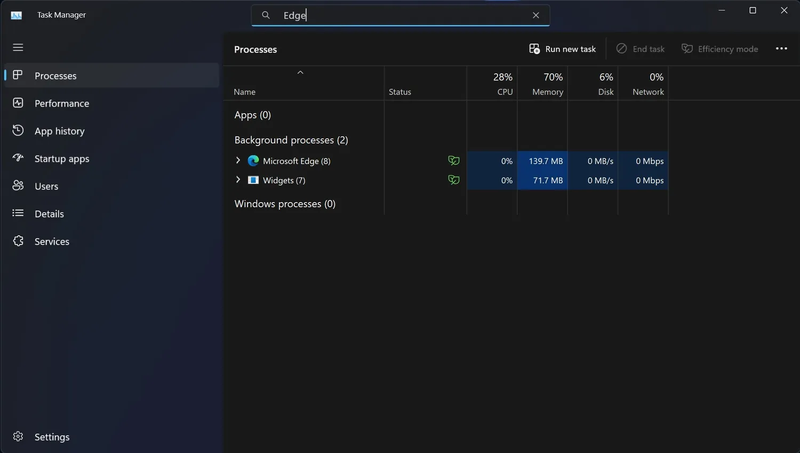Click the Processes sidebar icon
The height and width of the screenshot is (453, 800).
18,75
